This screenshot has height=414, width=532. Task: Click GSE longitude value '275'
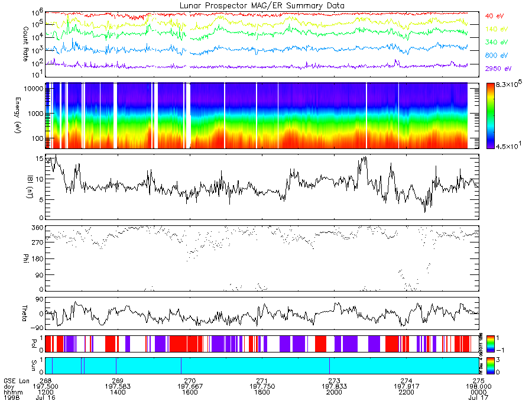point(478,381)
